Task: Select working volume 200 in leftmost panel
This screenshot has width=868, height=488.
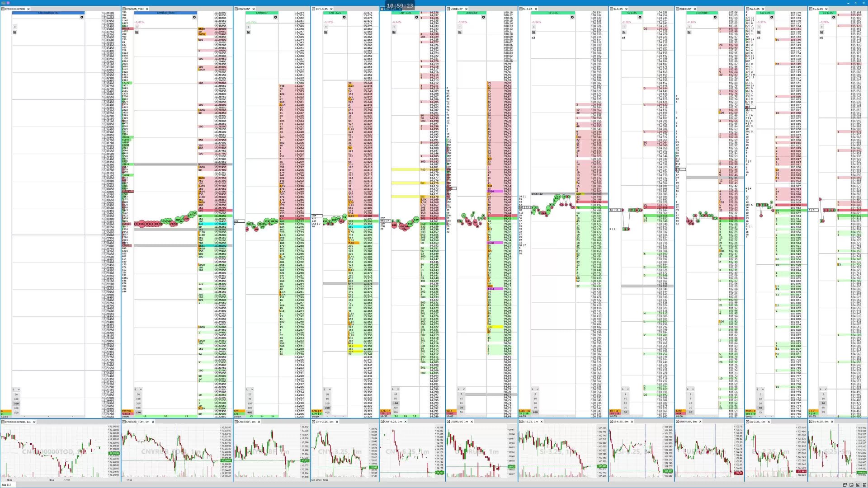Action: pos(16,404)
